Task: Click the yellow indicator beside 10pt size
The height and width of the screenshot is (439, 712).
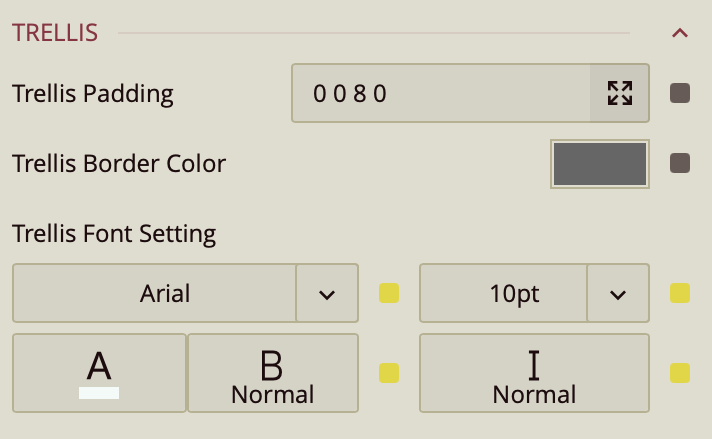Action: pos(680,294)
